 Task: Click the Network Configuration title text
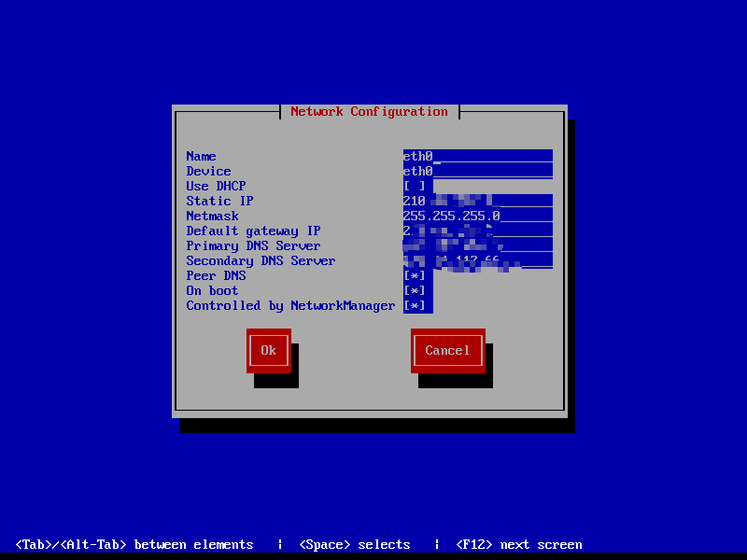coord(369,111)
